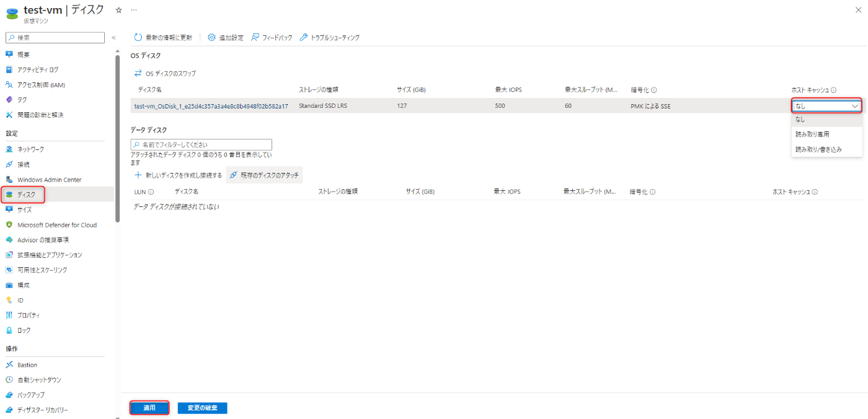868x419 pixels.
Task: Click the favorite star next to the title
Action: (x=119, y=11)
